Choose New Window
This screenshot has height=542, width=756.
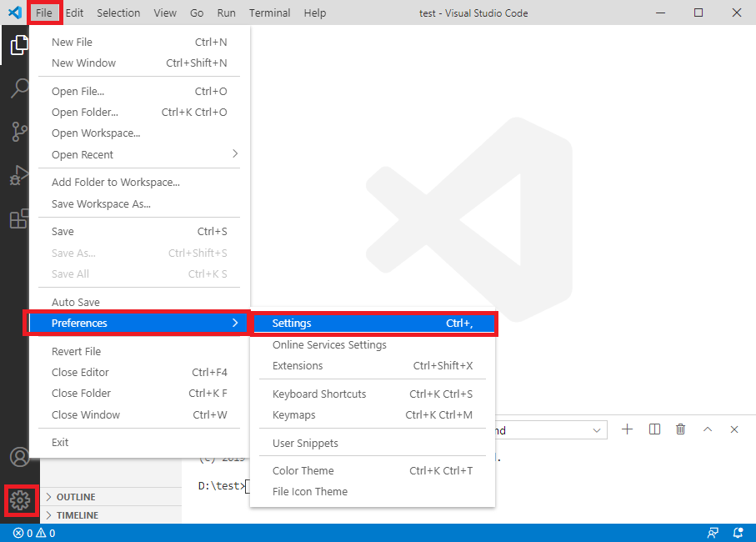tap(139, 63)
